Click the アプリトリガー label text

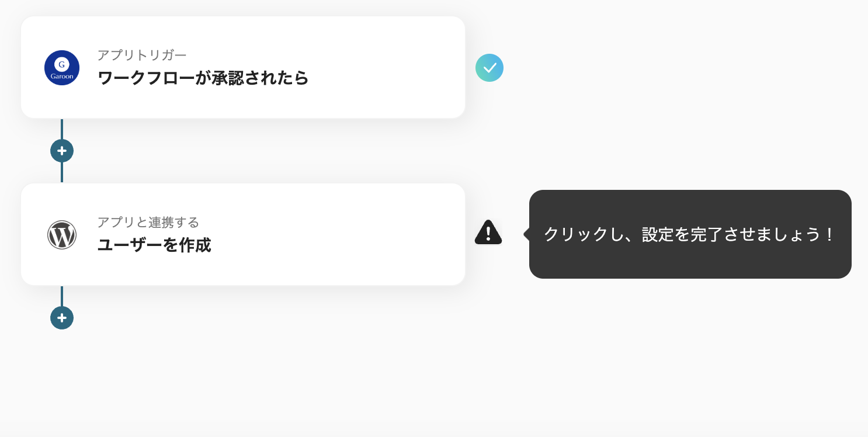(142, 55)
